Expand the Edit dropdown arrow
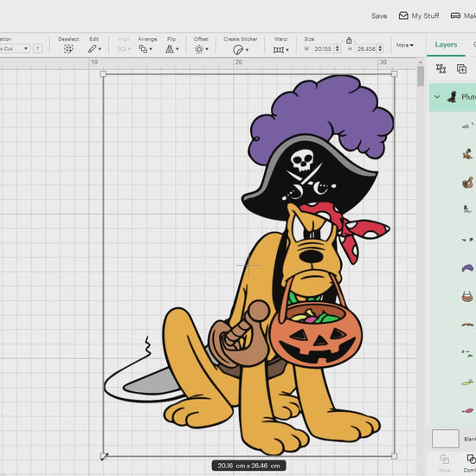Viewport: 476px width, 476px height. (x=100, y=48)
